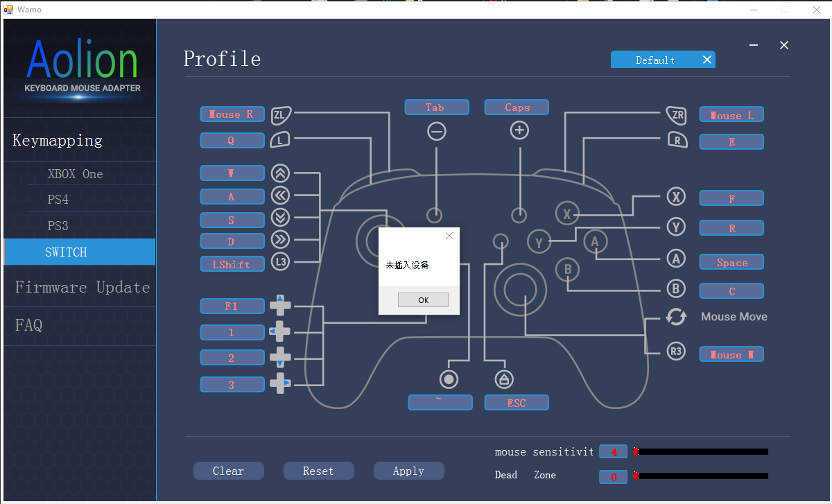Click the ESC mapping field
This screenshot has width=832, height=504.
517,403
